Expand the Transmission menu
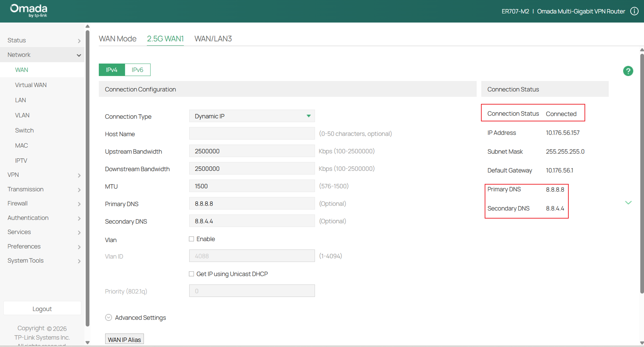Image resolution: width=644 pixels, height=347 pixels. coord(42,189)
